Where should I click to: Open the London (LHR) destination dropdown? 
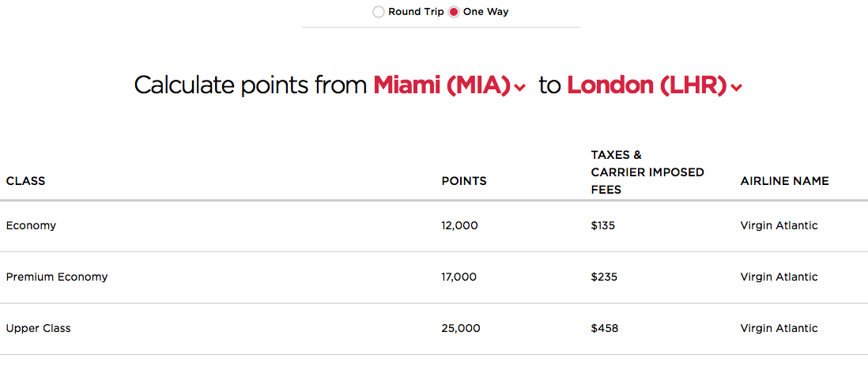pos(655,85)
